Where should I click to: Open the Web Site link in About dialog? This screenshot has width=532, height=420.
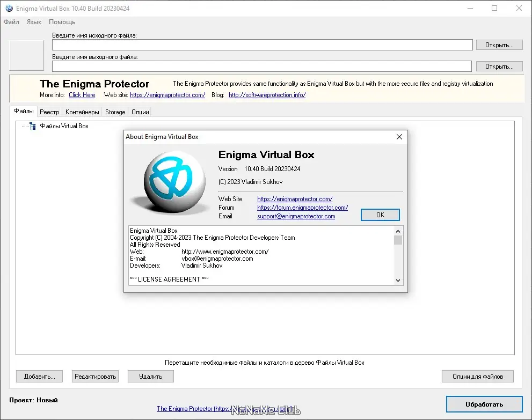(295, 199)
